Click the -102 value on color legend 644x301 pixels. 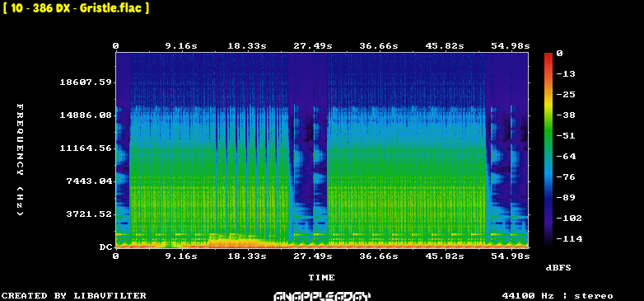coord(569,218)
